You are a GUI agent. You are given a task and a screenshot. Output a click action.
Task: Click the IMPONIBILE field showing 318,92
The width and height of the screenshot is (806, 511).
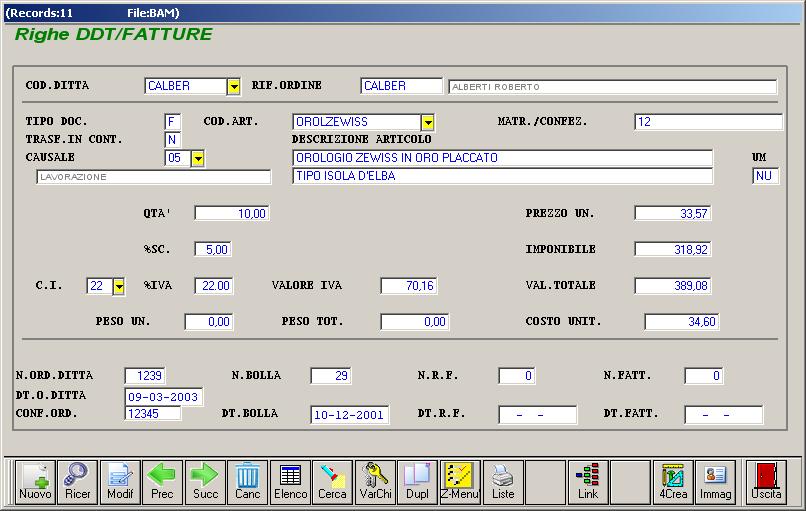tap(673, 249)
